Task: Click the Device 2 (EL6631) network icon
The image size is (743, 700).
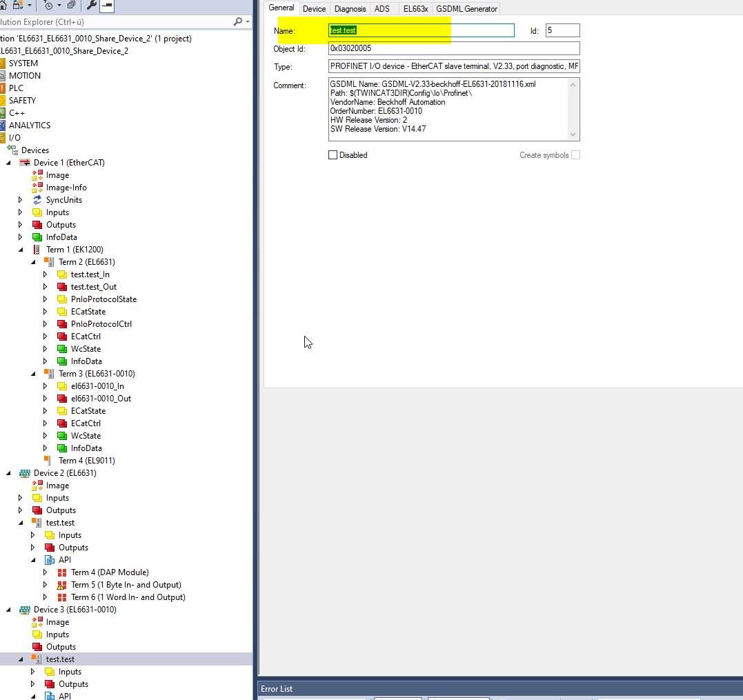Action: [25, 473]
